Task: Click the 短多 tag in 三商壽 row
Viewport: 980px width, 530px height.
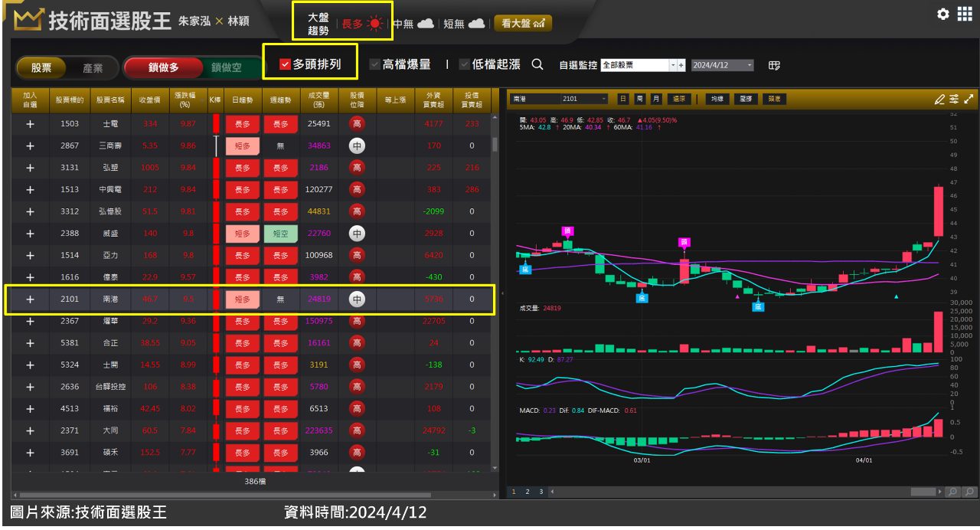Action: [243, 146]
